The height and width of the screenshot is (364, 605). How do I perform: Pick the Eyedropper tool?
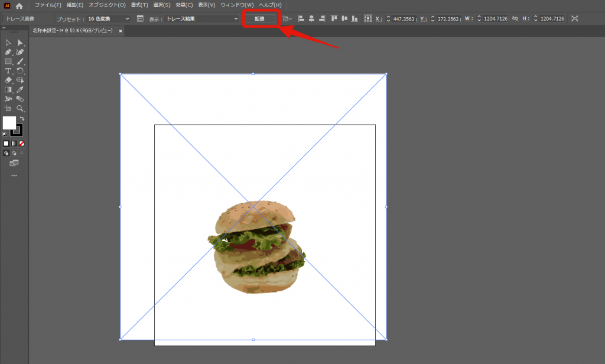pyautogui.click(x=20, y=90)
